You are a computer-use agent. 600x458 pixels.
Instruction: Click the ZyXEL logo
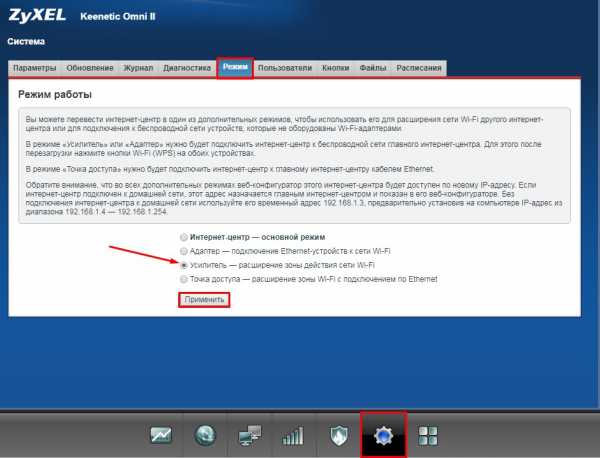pos(37,16)
